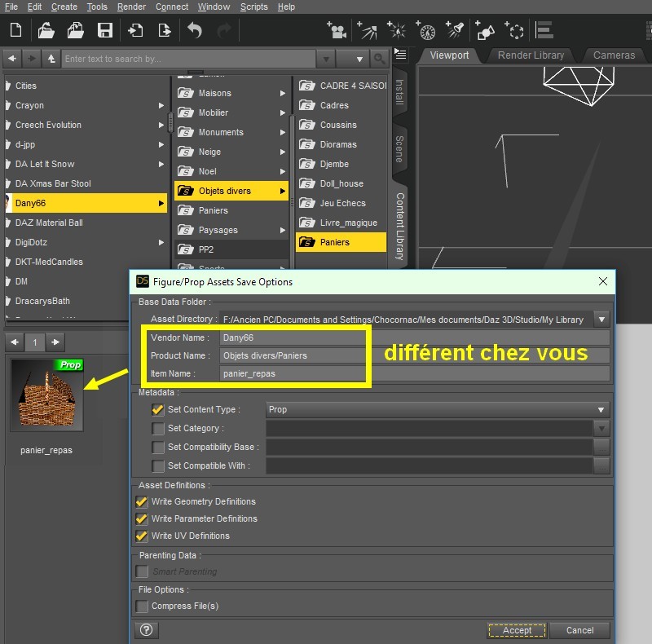Screen dimensions: 652x644
Task: Click the magnifier search icon
Action: (379, 59)
